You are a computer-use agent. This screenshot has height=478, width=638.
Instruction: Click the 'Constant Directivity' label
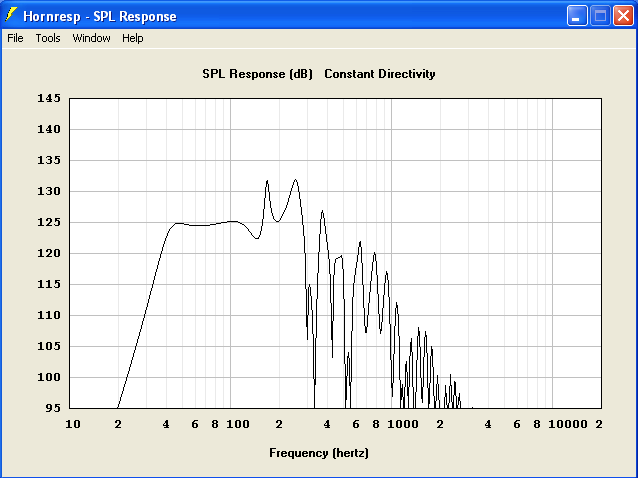[x=380, y=74]
